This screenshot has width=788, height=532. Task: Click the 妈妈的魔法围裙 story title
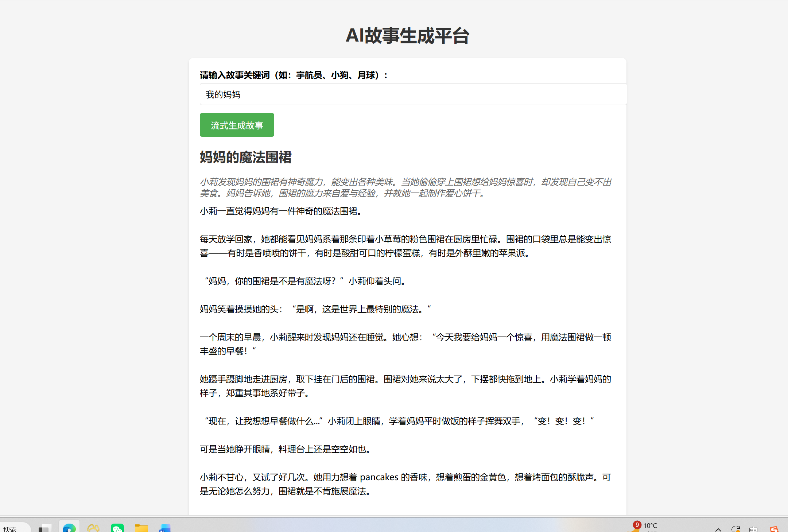(245, 157)
